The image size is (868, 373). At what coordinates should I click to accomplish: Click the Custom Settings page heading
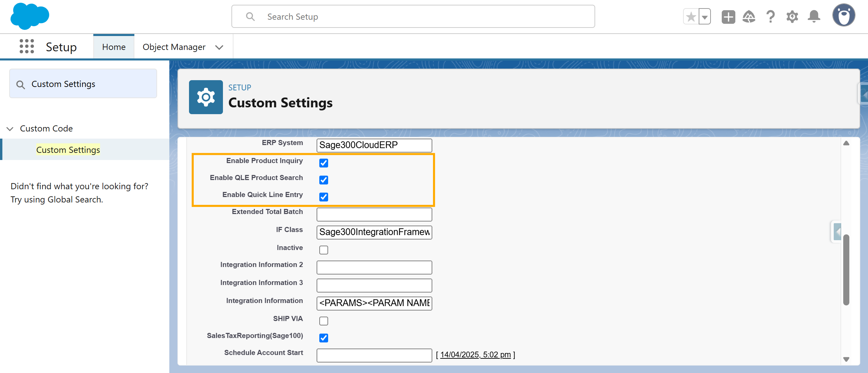[x=281, y=103]
